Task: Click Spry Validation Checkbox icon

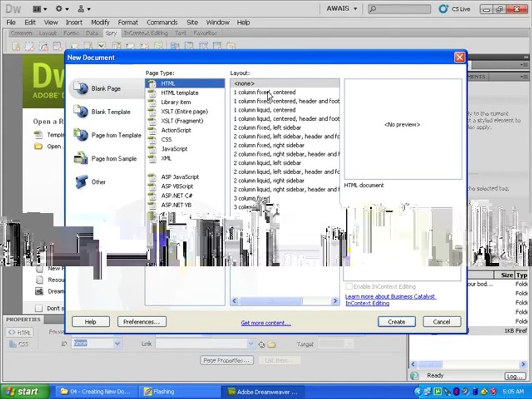Action: (102, 45)
